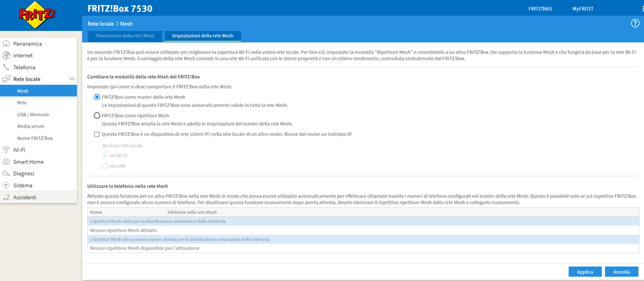The width and height of the screenshot is (644, 281).
Task: Click the FRITZ!Box 7530 title
Action: pos(120,9)
